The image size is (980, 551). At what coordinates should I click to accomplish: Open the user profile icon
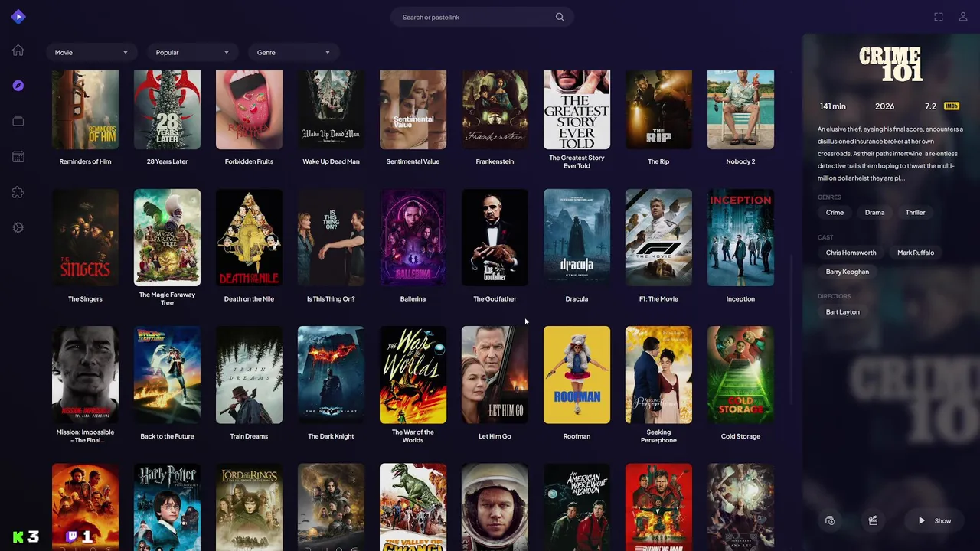[x=963, y=17]
